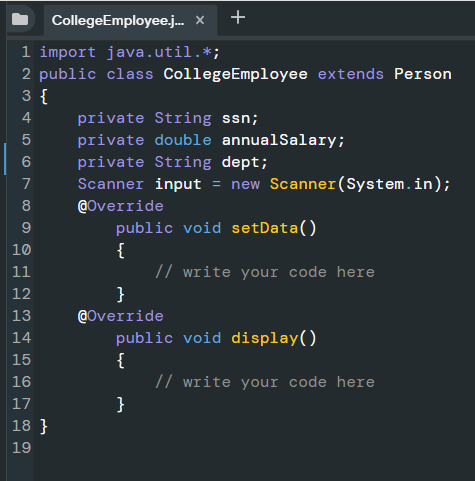475x481 pixels.
Task: Click 'String' type on line 4
Action: click(183, 118)
